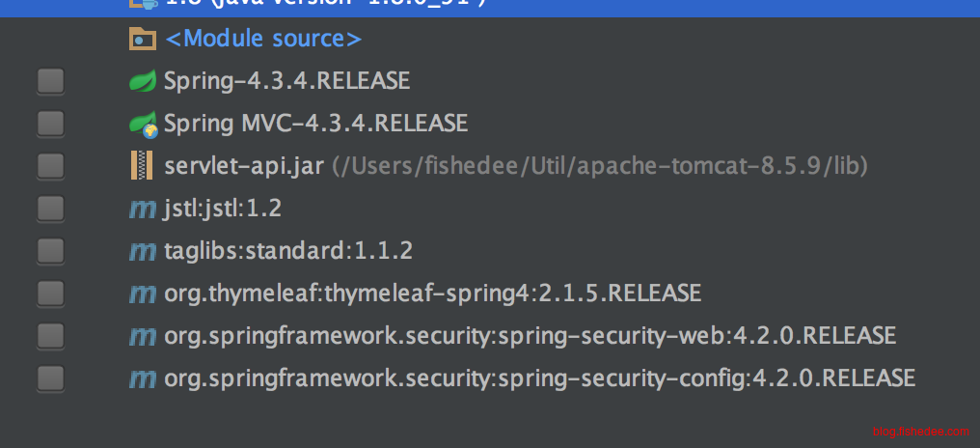Check the export box for servlet-api.jar
The image size is (980, 448).
point(50,166)
